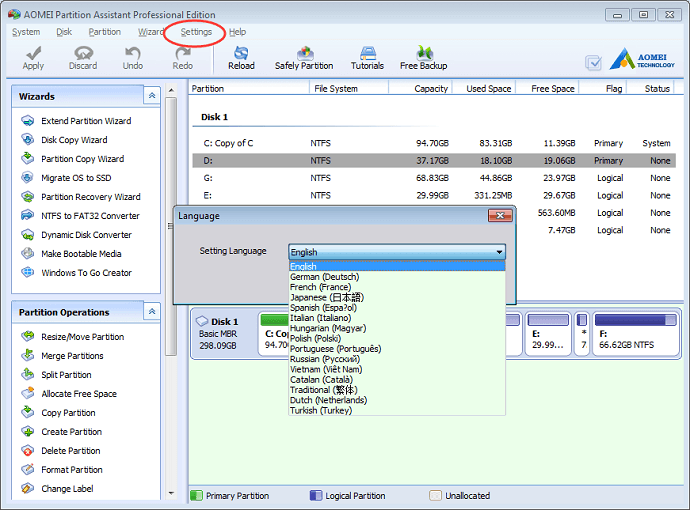Choose Merge Partitions operation
The height and width of the screenshot is (510, 690).
click(72, 356)
